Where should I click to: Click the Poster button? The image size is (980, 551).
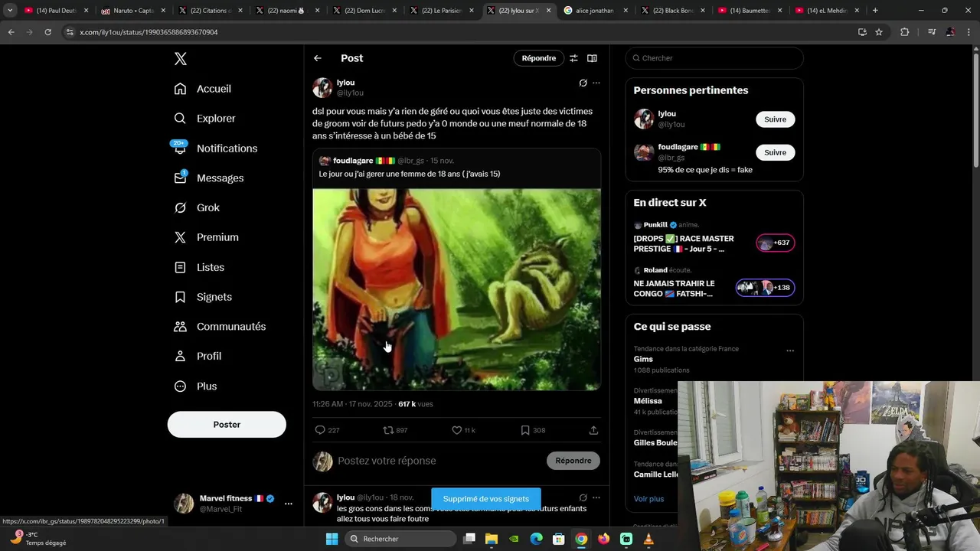click(x=227, y=425)
